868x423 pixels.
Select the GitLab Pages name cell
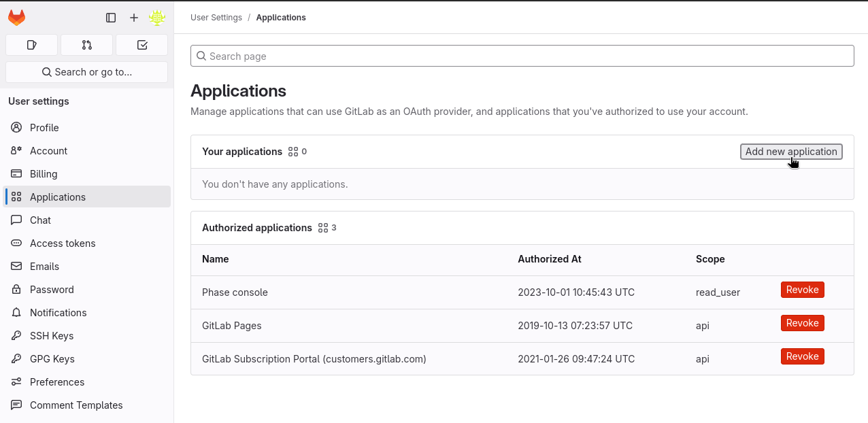pos(232,326)
